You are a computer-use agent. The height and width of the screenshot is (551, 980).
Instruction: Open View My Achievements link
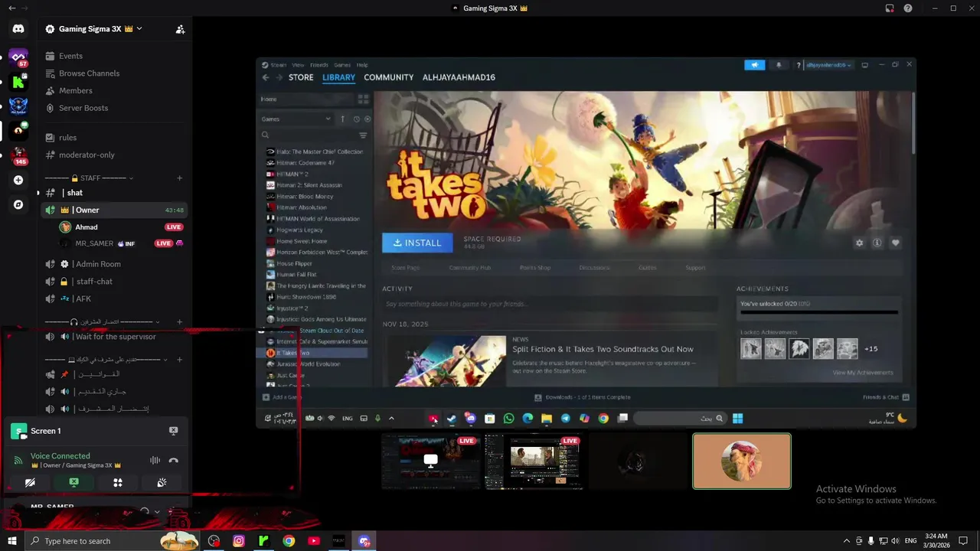pyautogui.click(x=862, y=373)
